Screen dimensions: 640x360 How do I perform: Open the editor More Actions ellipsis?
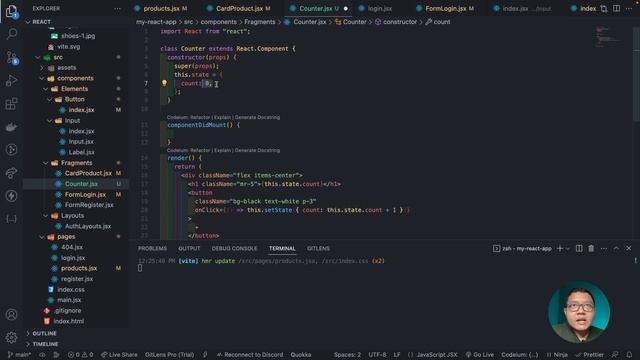click(x=629, y=8)
